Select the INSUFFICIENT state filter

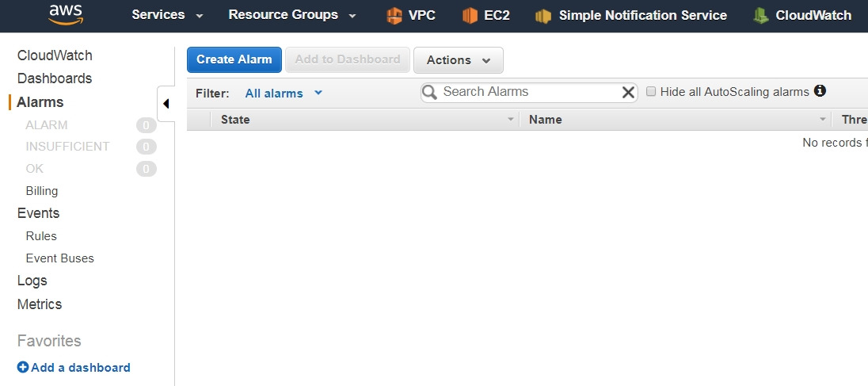coord(67,146)
